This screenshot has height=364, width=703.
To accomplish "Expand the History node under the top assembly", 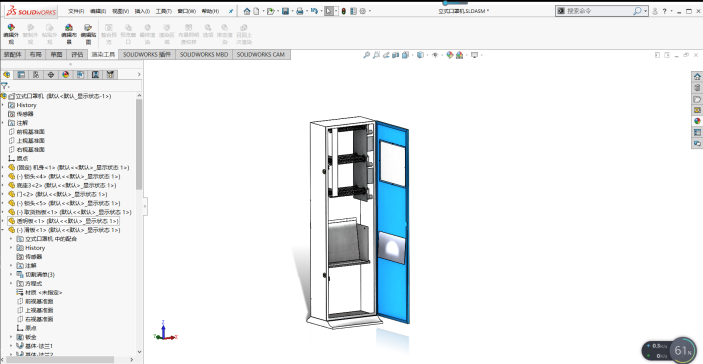I will [3, 105].
